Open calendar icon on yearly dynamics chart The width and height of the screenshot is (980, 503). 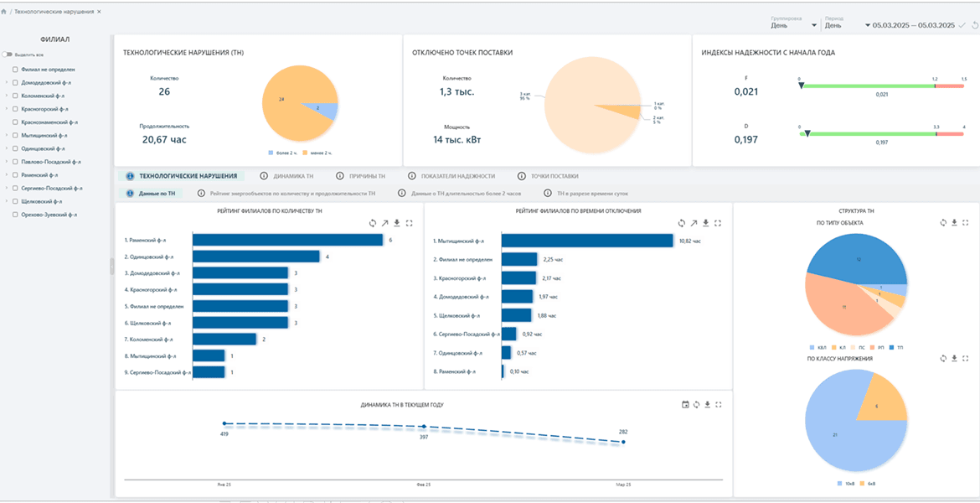pyautogui.click(x=685, y=405)
